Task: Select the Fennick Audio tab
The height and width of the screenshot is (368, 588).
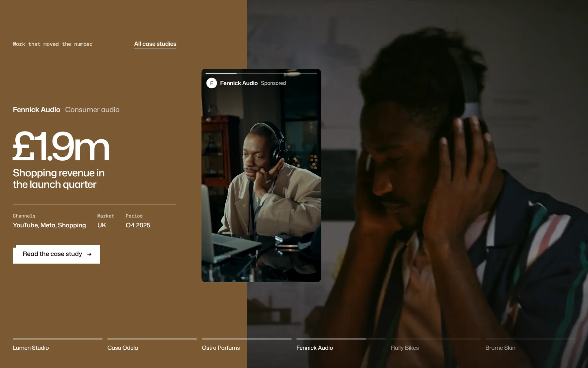Action: coord(341,345)
